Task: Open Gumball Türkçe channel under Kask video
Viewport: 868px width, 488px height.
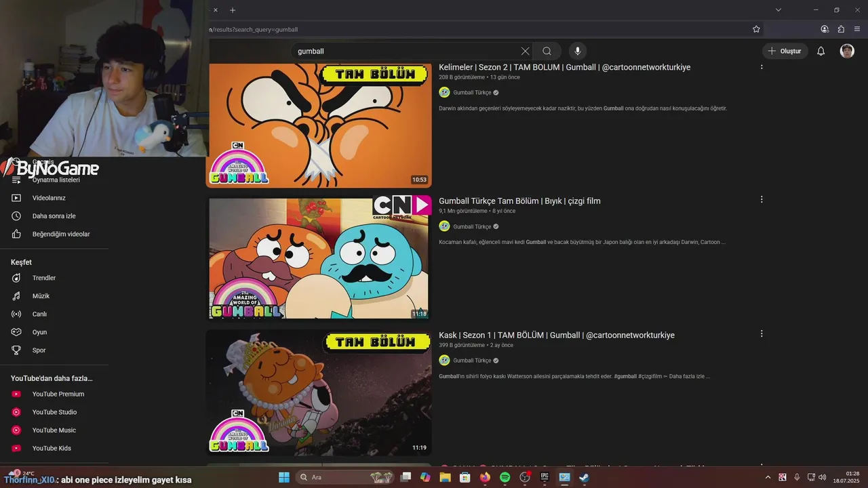Action: point(472,361)
